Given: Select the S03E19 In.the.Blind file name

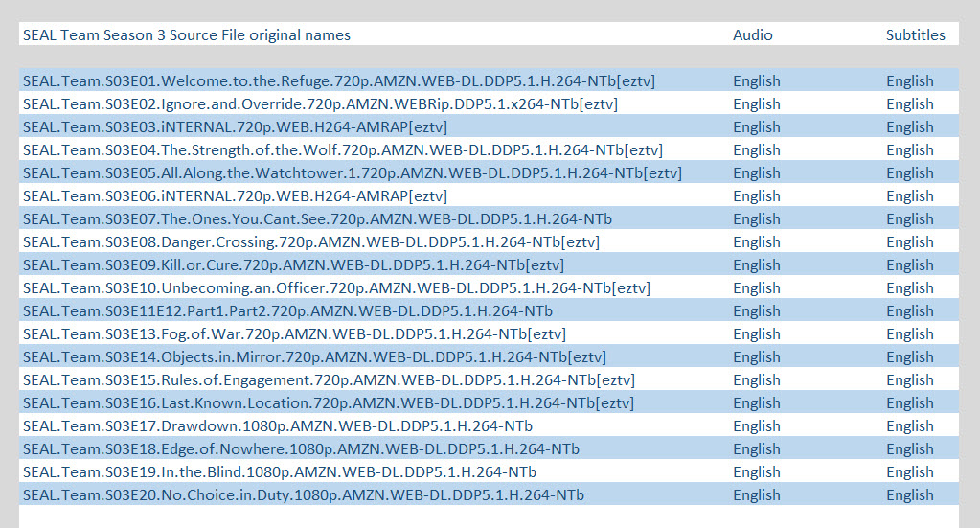Looking at the screenshot, I should pos(280,472).
